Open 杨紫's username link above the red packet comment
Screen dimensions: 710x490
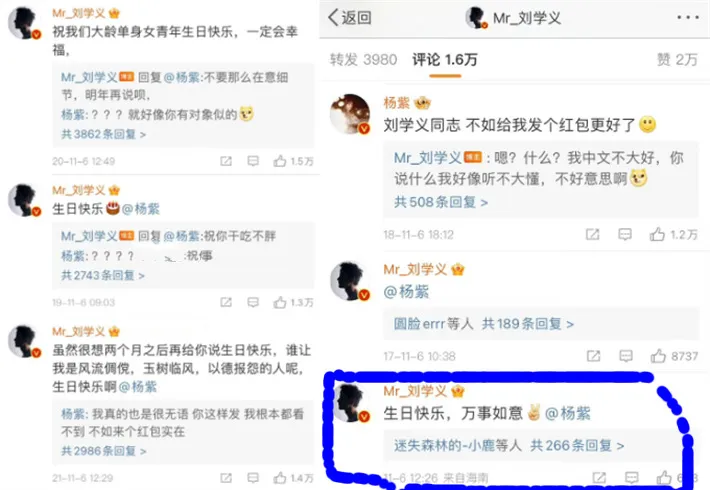click(397, 103)
